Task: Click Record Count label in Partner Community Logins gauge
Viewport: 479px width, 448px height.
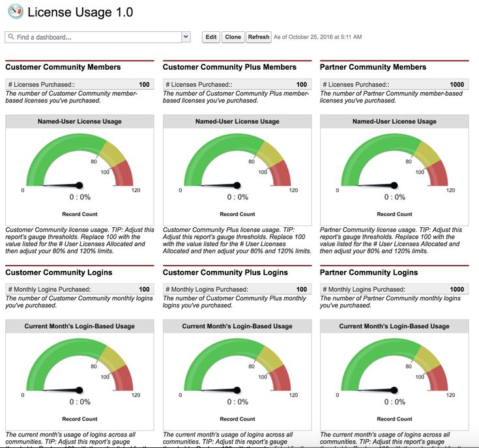Action: (x=394, y=419)
